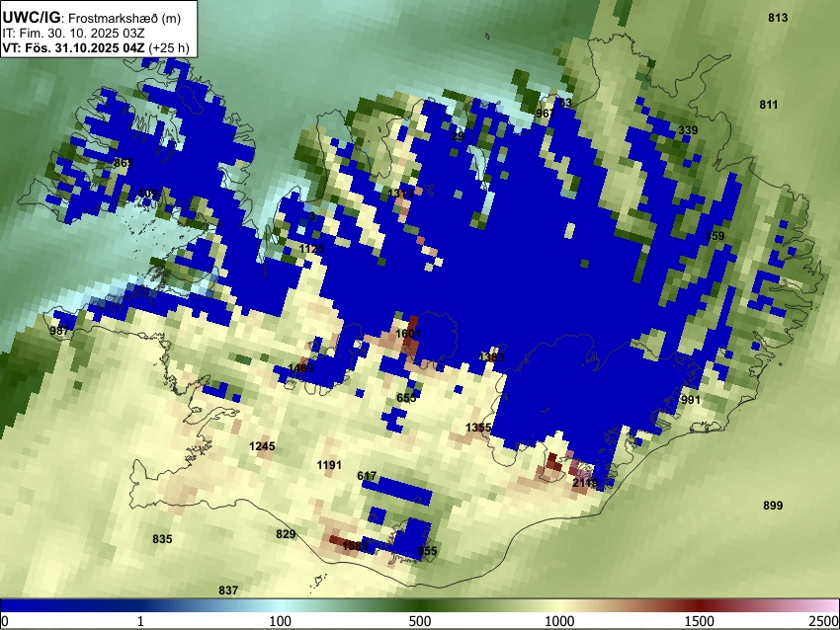Image resolution: width=840 pixels, height=630 pixels.
Task: Click the 1313 value label
Action: [x=400, y=193]
